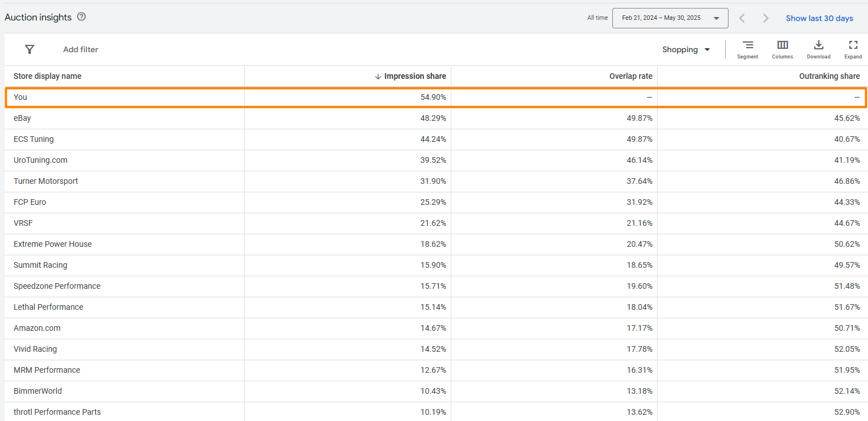Image resolution: width=868 pixels, height=421 pixels.
Task: Click Extreme Power House outranking 50.62%
Action: [x=847, y=244]
